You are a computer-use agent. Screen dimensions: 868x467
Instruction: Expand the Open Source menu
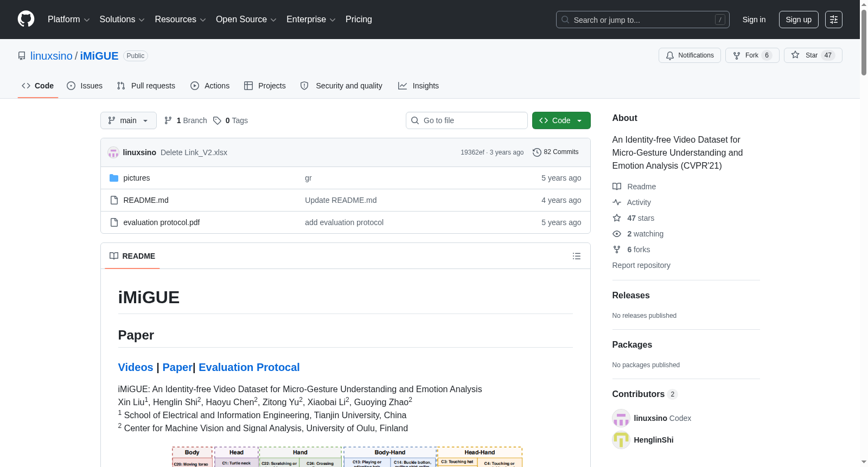(x=246, y=20)
